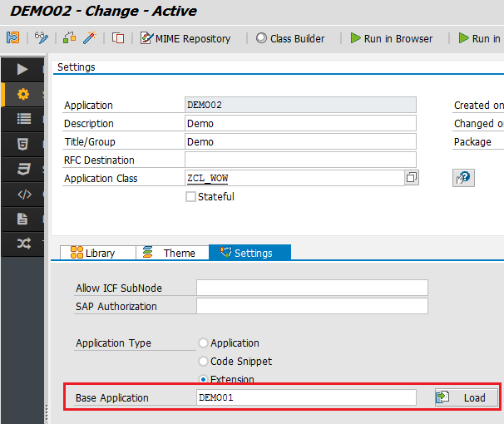Open the list lines sidebar icon
Viewport: 504px width, 424px height.
pyautogui.click(x=24, y=119)
